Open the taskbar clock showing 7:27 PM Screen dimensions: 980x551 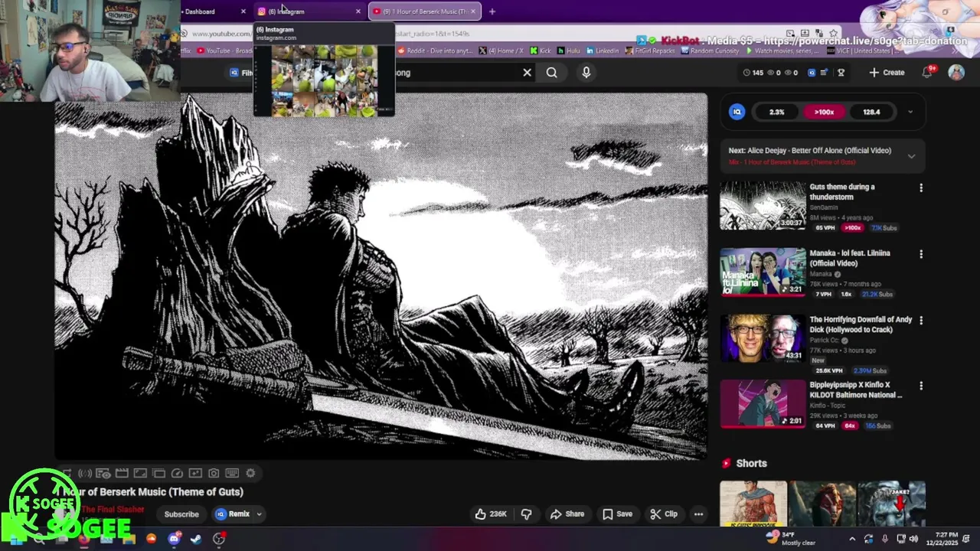pyautogui.click(x=942, y=539)
